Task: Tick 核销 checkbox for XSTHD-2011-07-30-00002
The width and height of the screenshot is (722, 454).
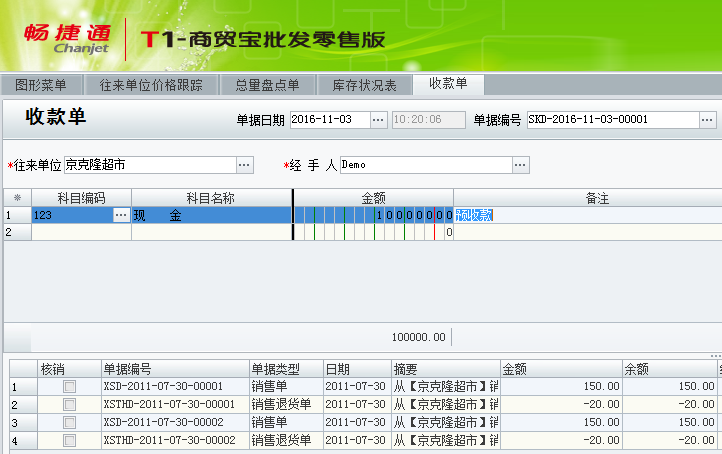Action: click(x=70, y=440)
